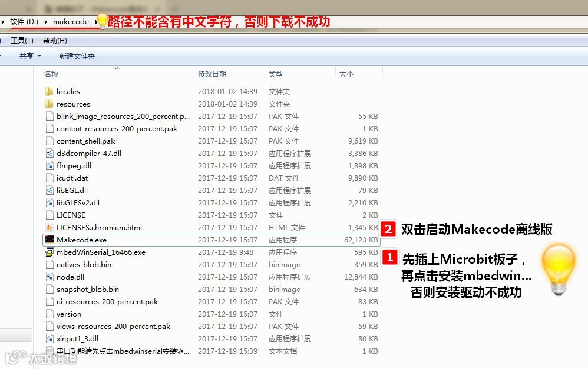
Task: Click the d3dcompiler_47.dll file icon
Action: [x=49, y=153]
